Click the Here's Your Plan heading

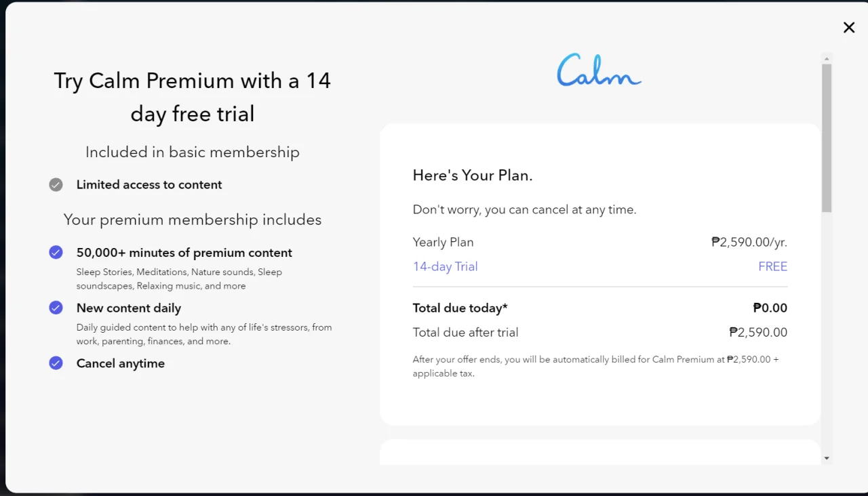tap(473, 175)
